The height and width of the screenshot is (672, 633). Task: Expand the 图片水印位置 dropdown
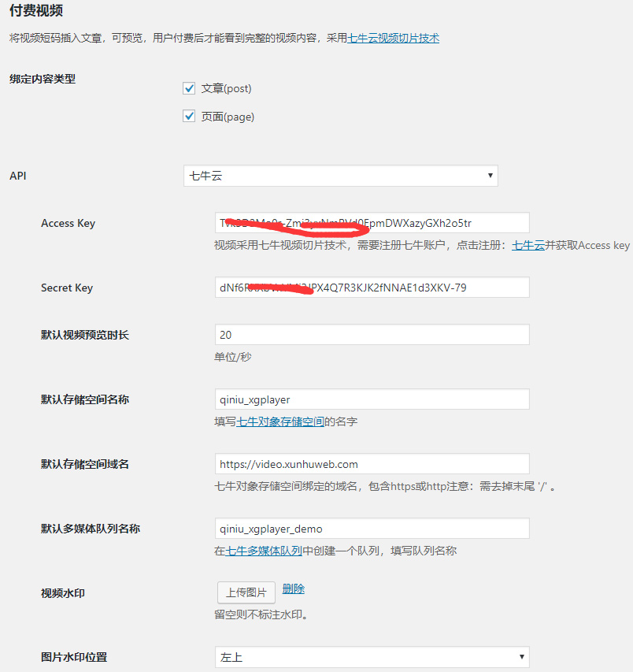pyautogui.click(x=372, y=656)
